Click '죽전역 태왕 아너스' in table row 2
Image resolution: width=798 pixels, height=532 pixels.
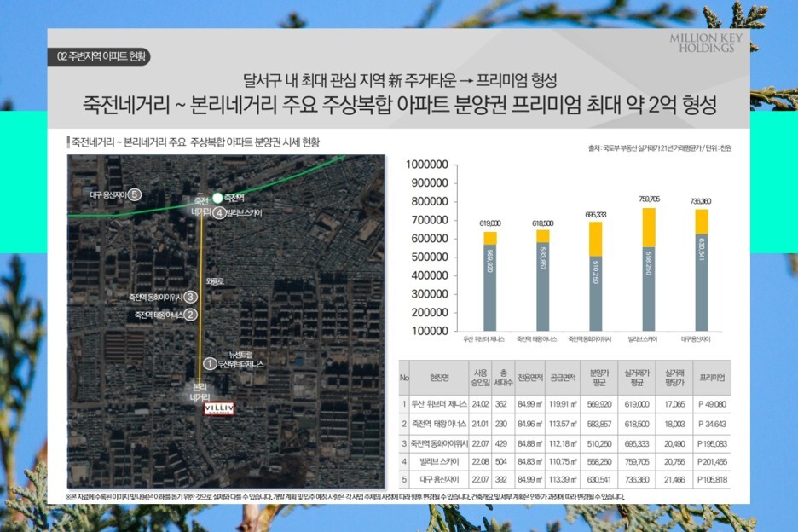pyautogui.click(x=439, y=424)
